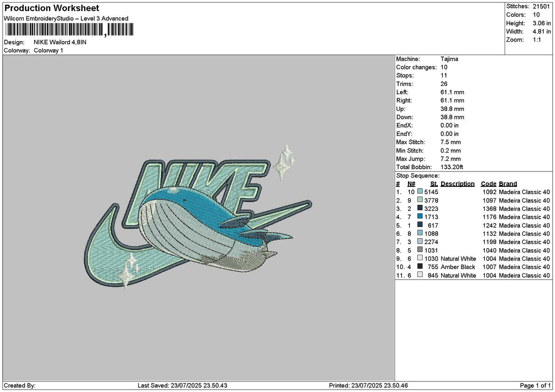Click the EndY label
Viewport: 555px width, 392px height.
coord(405,134)
